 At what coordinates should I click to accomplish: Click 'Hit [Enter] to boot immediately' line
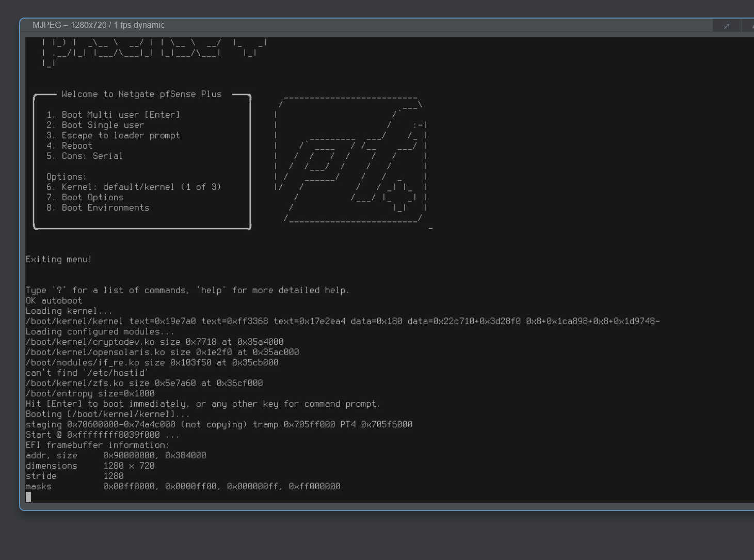(x=203, y=404)
